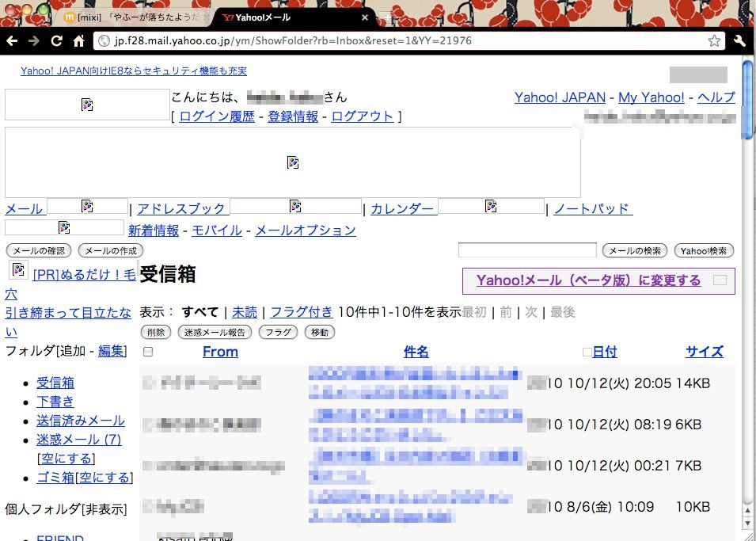Click the globe icon in address bar
This screenshot has width=756, height=541.
click(x=104, y=41)
